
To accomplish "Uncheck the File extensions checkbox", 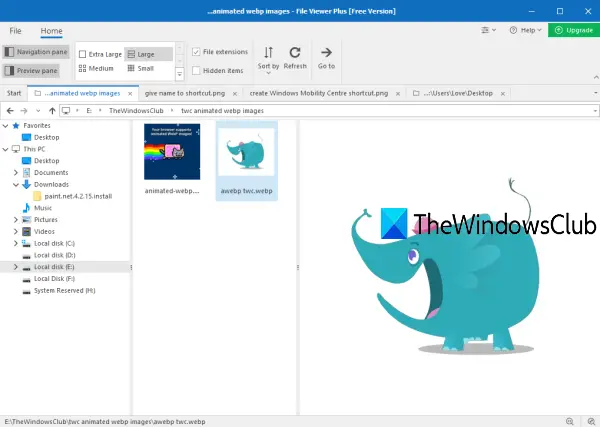I will click(x=196, y=52).
